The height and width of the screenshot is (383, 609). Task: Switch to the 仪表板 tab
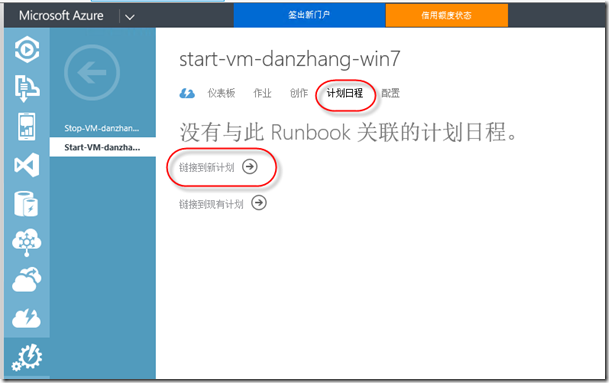(221, 93)
